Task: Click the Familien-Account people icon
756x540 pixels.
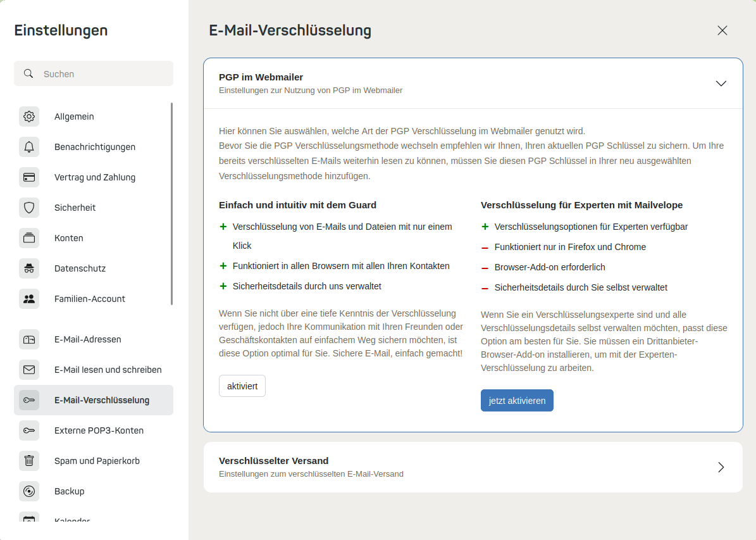Action: (29, 299)
